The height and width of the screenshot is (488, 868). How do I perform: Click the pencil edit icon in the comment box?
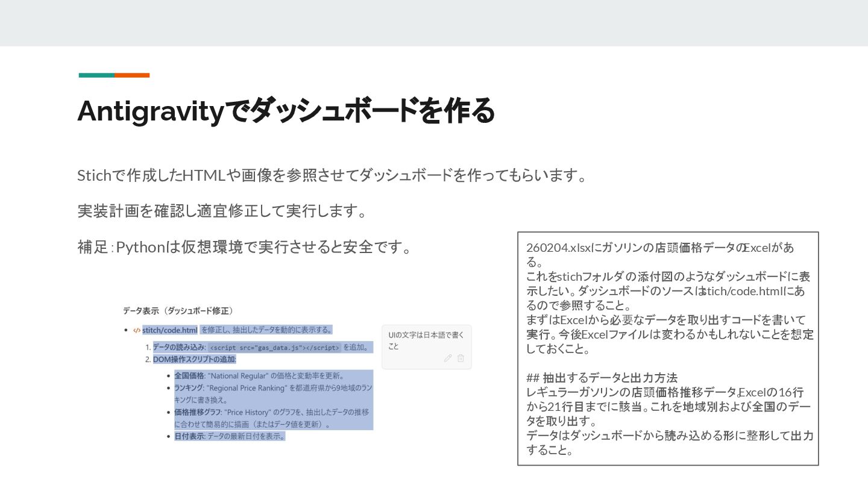(448, 358)
